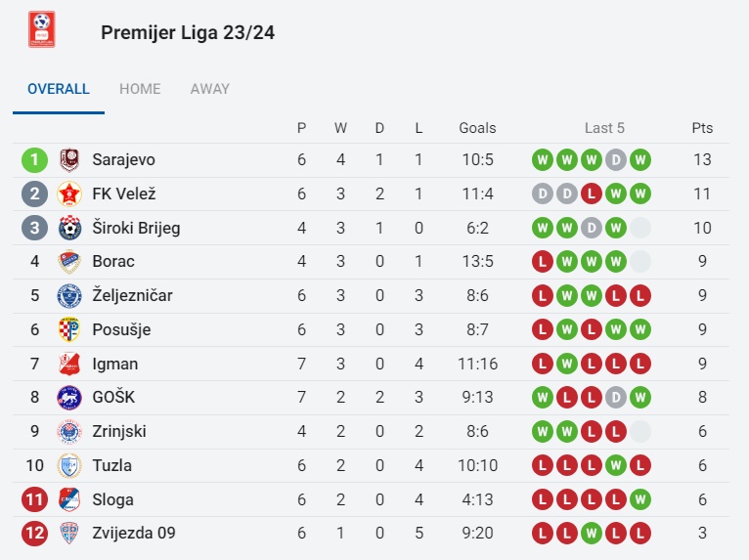Click Tuzla's green win result badge
Screen dimensions: 749x560
click(x=616, y=465)
